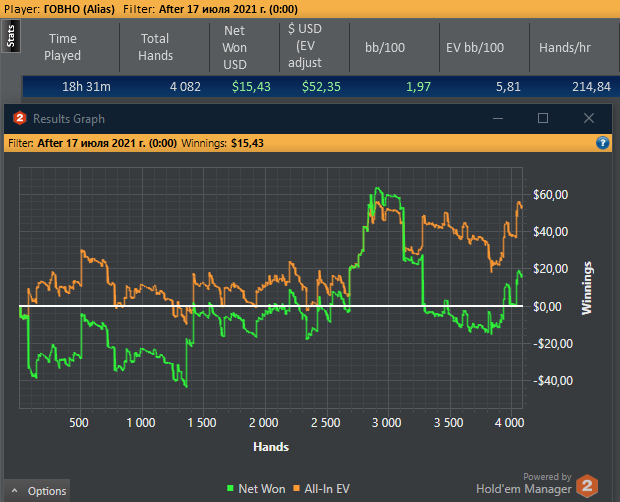620x502 pixels.
Task: Click the 2 500 hands axis label
Action: [x=325, y=423]
